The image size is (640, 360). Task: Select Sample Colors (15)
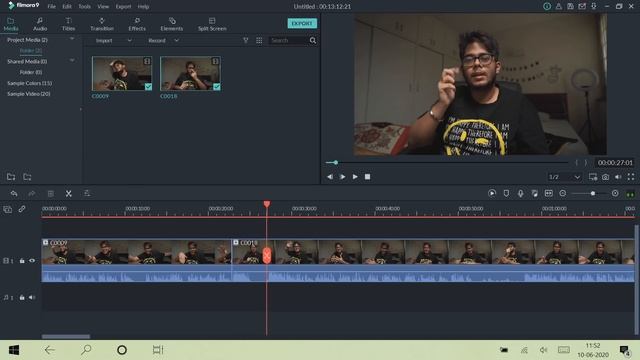[x=29, y=83]
